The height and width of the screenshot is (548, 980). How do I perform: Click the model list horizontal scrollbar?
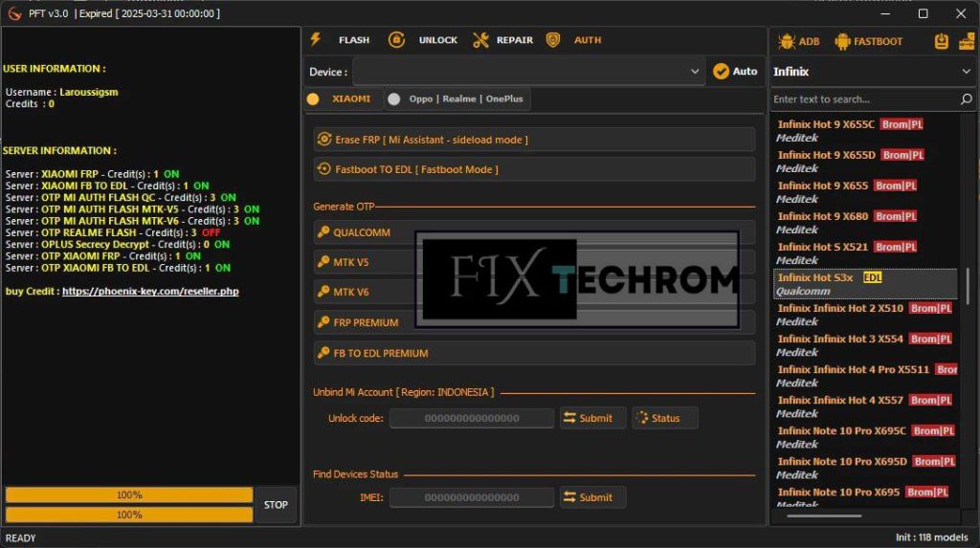point(824,516)
